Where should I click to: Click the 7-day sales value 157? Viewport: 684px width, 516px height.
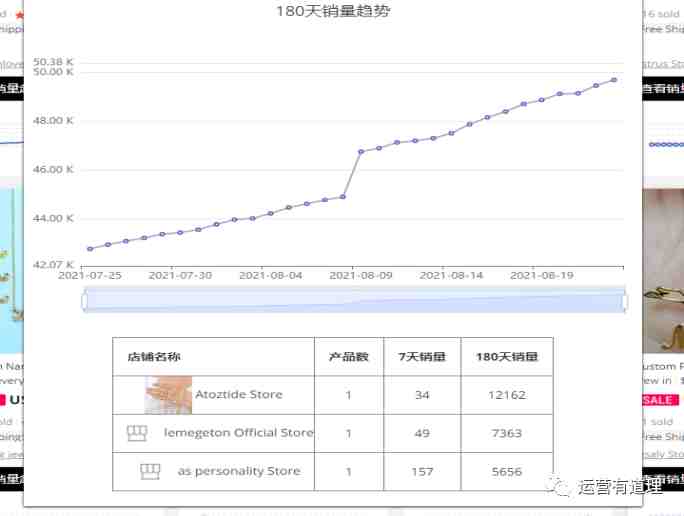pos(422,472)
